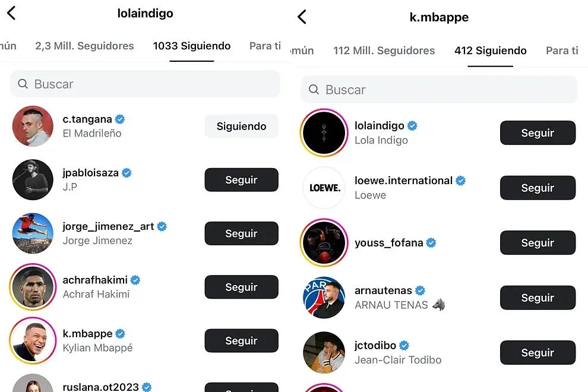
Task: Follow jpabloisaza with Seguir button
Action: (x=241, y=180)
